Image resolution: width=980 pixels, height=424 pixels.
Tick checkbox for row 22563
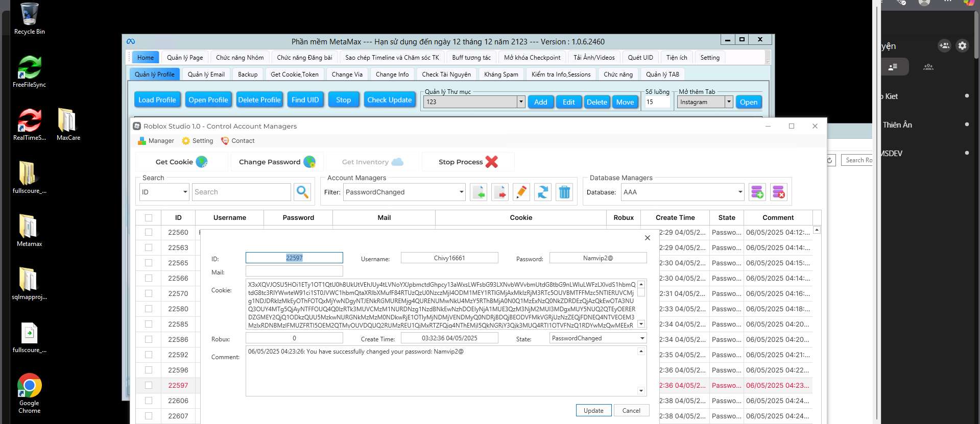(149, 247)
